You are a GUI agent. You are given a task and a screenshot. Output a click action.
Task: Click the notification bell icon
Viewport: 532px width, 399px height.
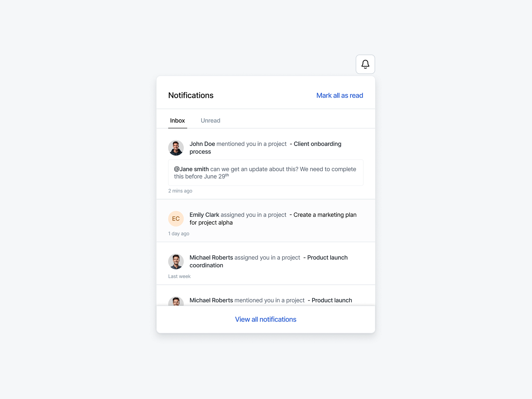(x=365, y=64)
